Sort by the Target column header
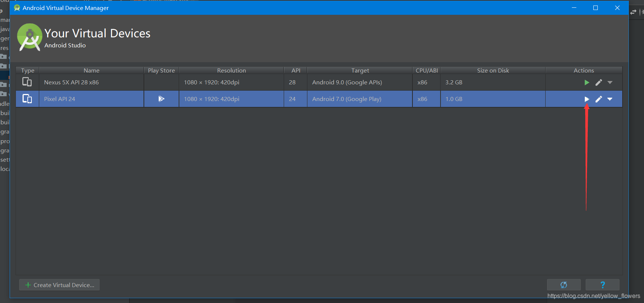644x303 pixels. (x=360, y=70)
